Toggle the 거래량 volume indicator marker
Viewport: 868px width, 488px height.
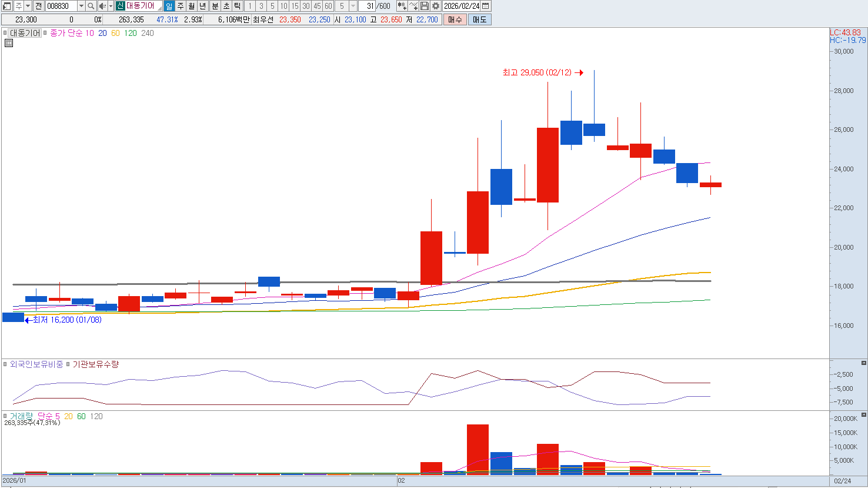click(5, 416)
